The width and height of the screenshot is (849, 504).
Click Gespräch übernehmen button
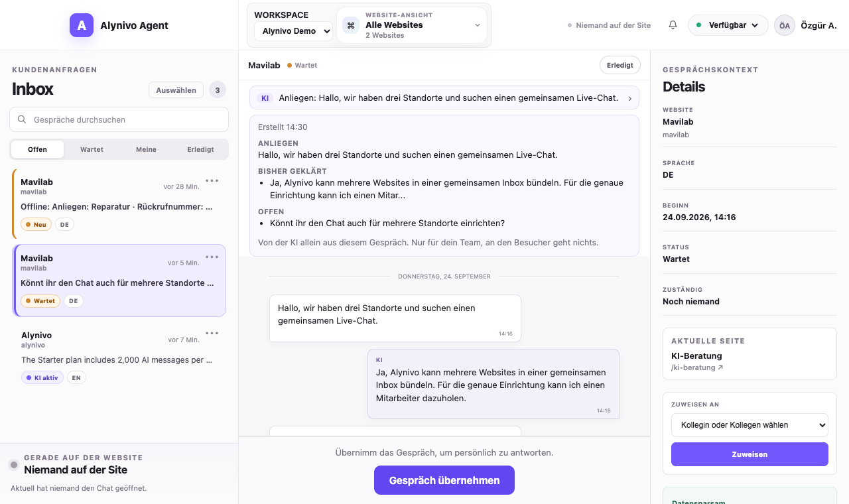(x=444, y=480)
